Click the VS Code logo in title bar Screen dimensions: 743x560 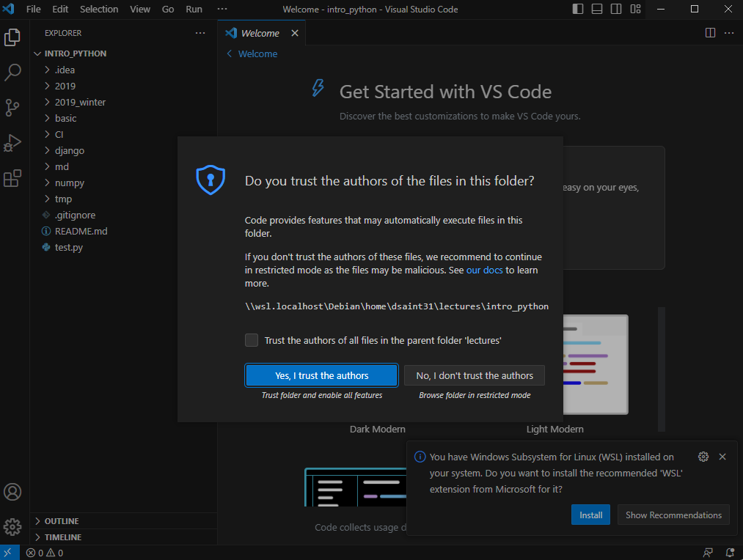(9, 9)
